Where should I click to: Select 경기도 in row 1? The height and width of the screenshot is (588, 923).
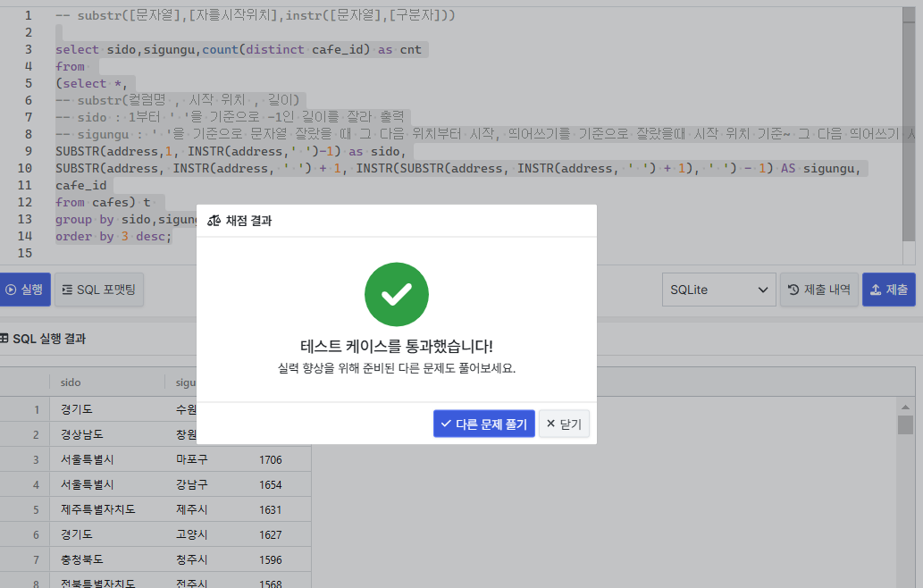coord(77,409)
